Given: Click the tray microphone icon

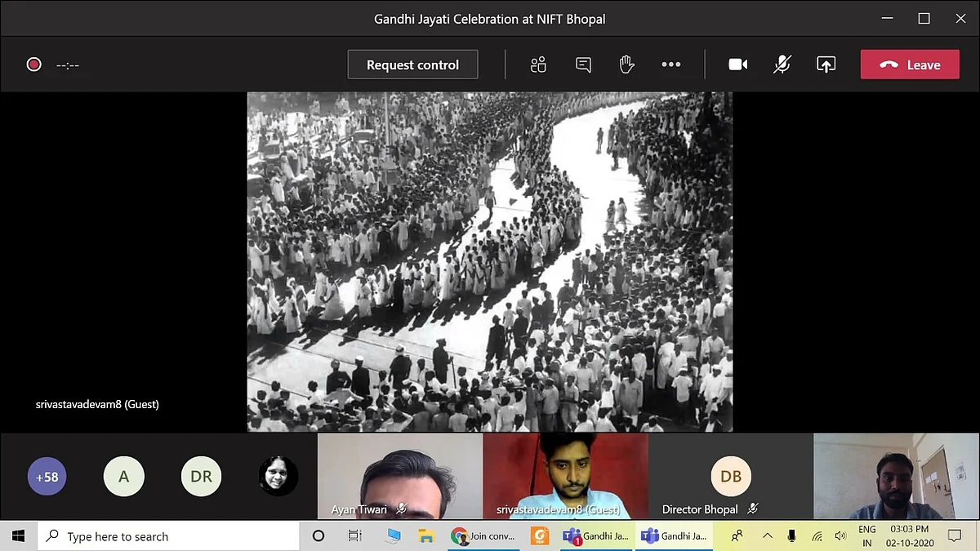Looking at the screenshot, I should (791, 536).
